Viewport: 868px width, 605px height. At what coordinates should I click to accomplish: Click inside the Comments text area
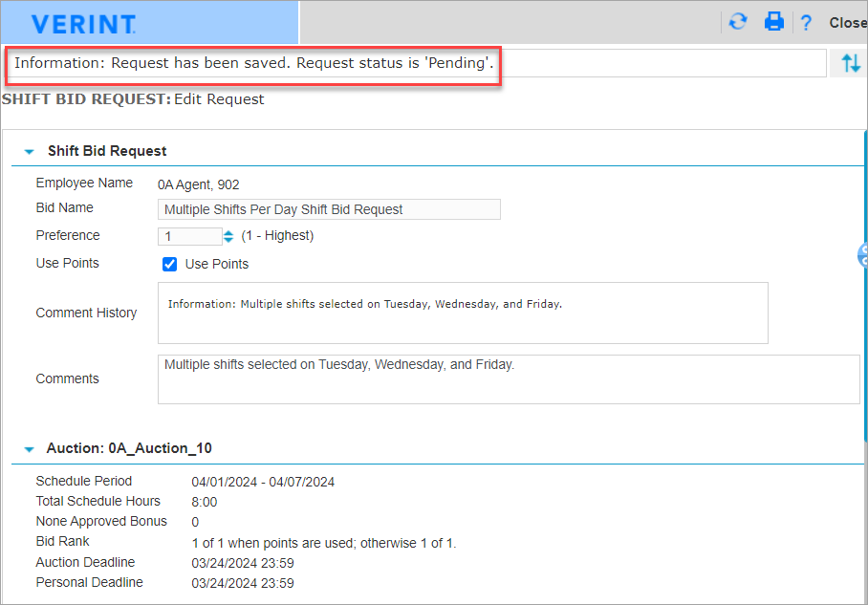pyautogui.click(x=508, y=379)
